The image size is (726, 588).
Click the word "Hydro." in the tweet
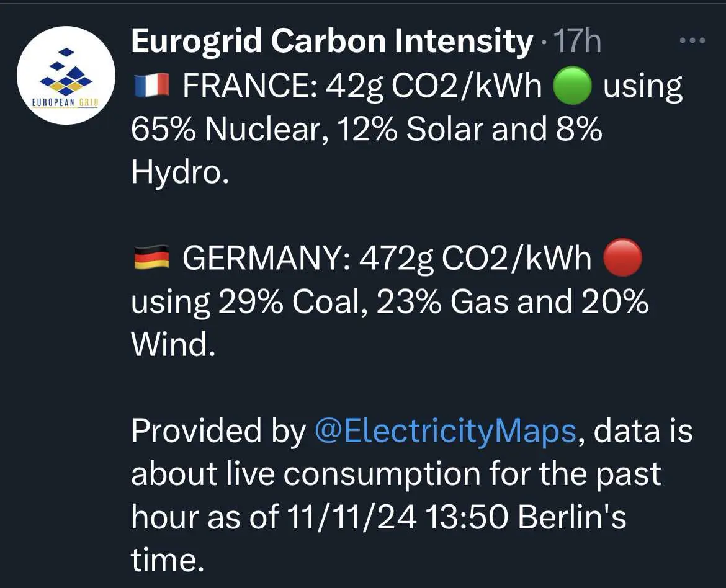(180, 173)
